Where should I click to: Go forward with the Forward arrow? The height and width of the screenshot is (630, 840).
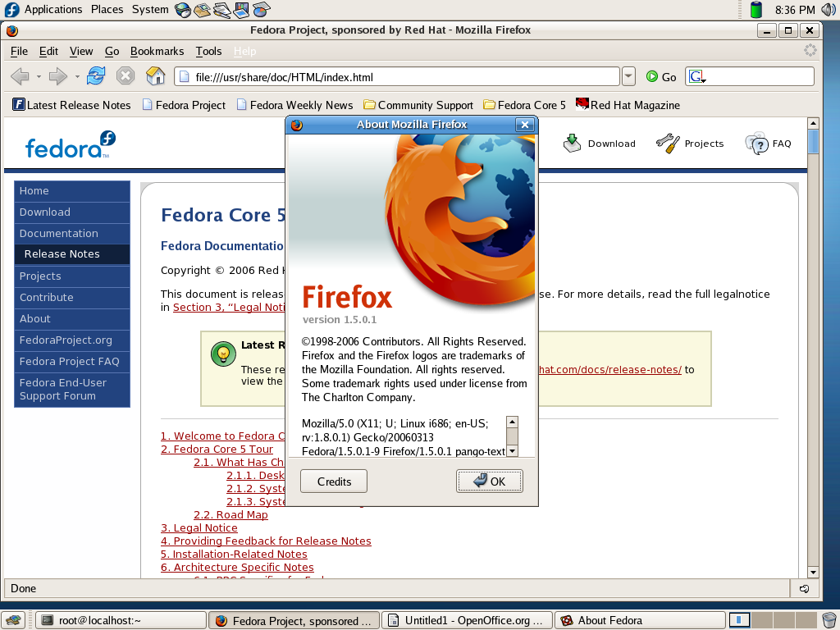coord(58,76)
